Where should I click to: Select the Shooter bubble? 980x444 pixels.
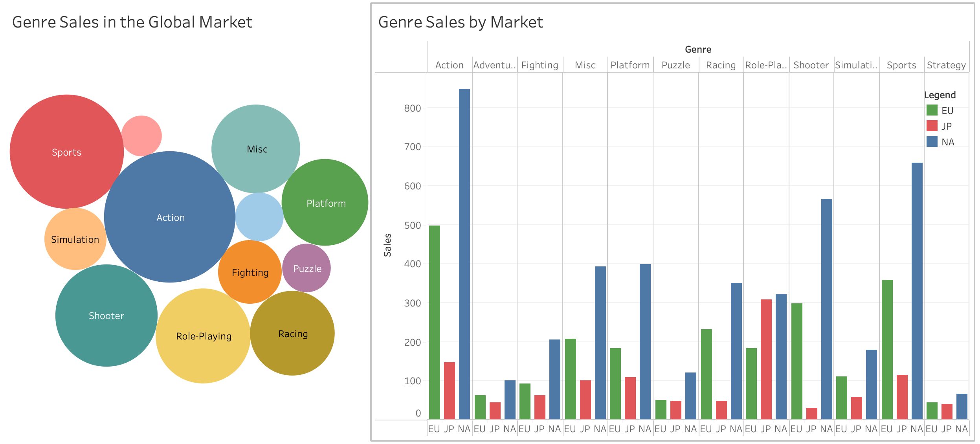(106, 315)
